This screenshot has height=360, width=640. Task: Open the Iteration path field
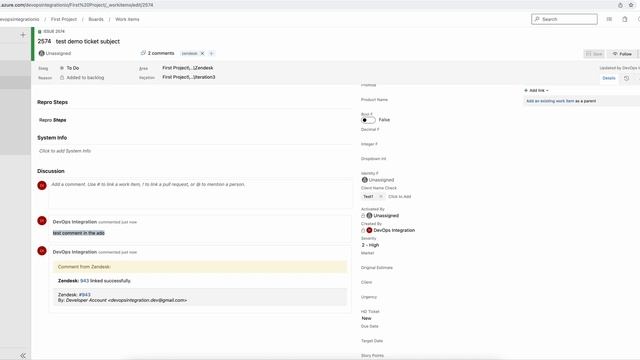click(x=189, y=77)
